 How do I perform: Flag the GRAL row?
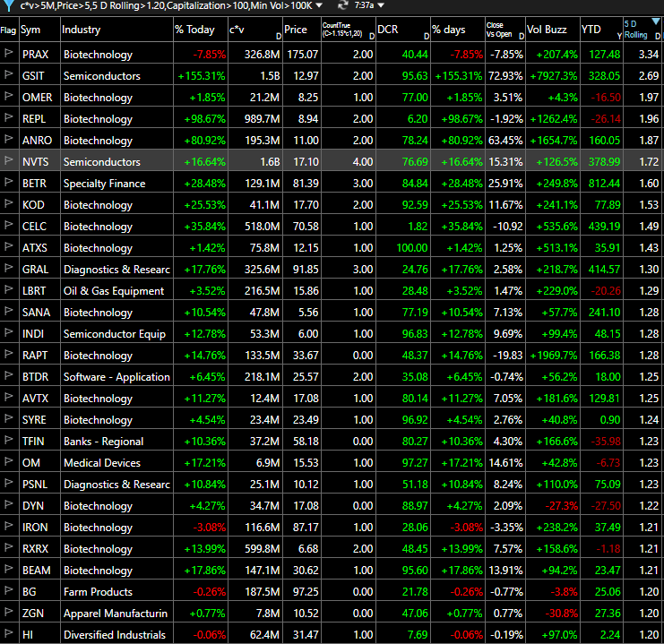(x=8, y=268)
